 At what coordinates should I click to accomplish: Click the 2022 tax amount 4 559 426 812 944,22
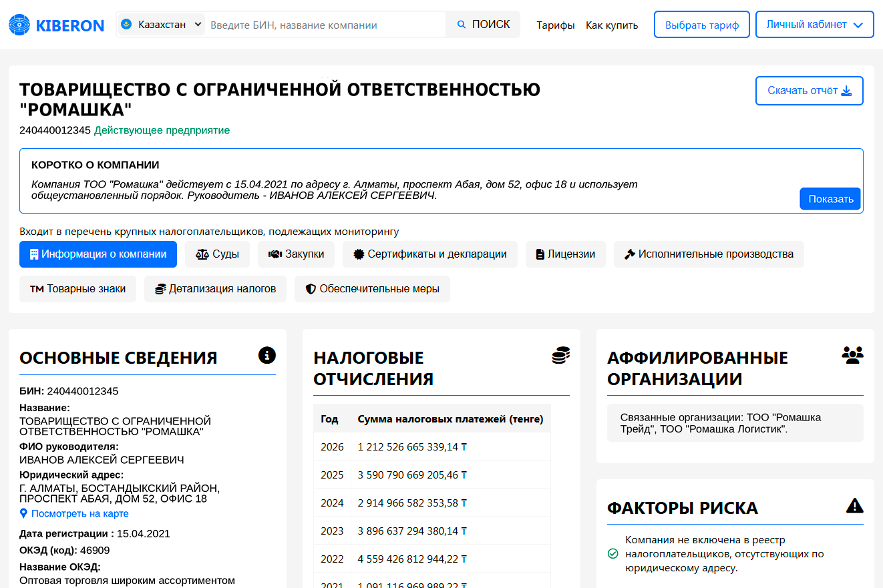click(412, 559)
